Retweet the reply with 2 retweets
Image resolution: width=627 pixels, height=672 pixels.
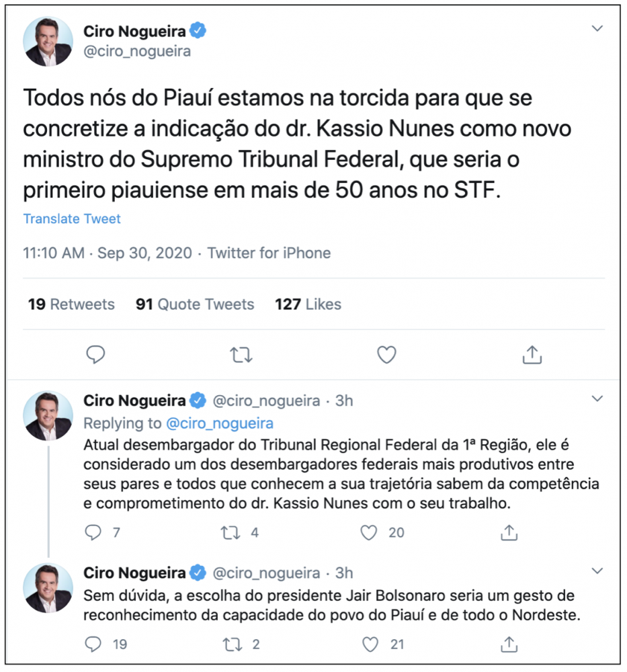[231, 644]
